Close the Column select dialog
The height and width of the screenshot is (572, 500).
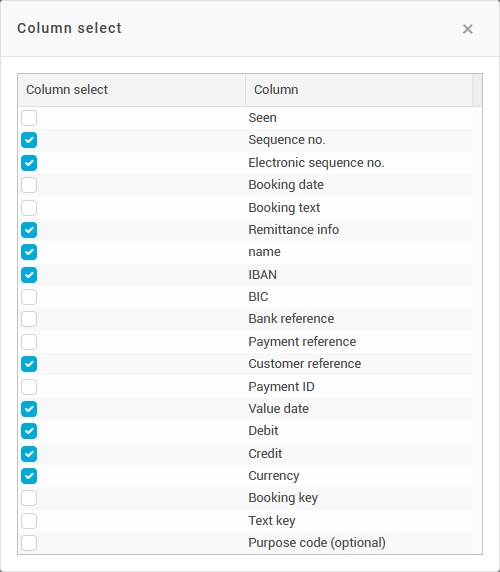468,29
